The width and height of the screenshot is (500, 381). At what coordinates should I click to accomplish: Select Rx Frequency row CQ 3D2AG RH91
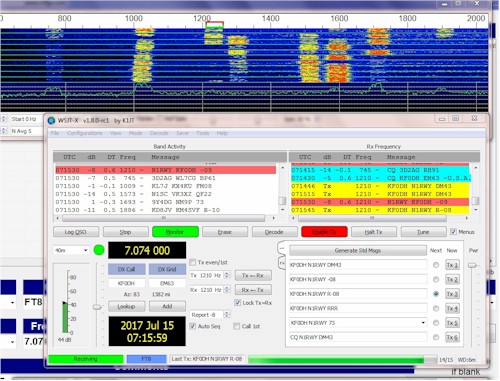pyautogui.click(x=380, y=170)
